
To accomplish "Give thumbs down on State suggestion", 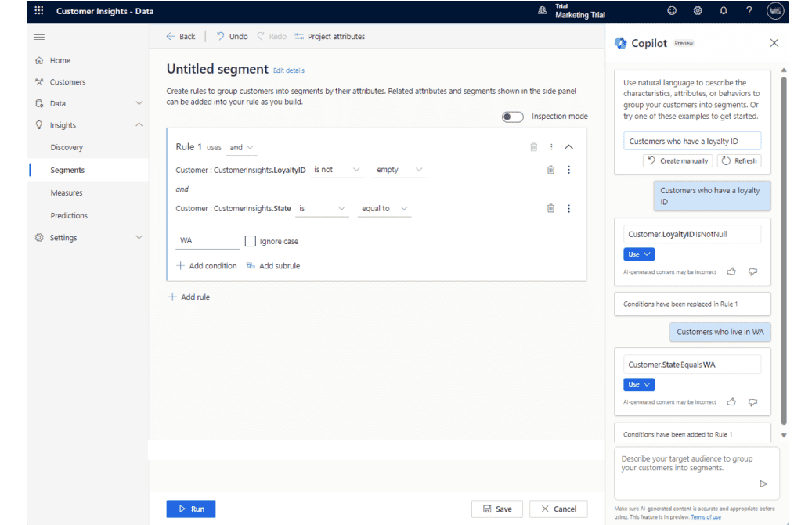I will coord(752,401).
